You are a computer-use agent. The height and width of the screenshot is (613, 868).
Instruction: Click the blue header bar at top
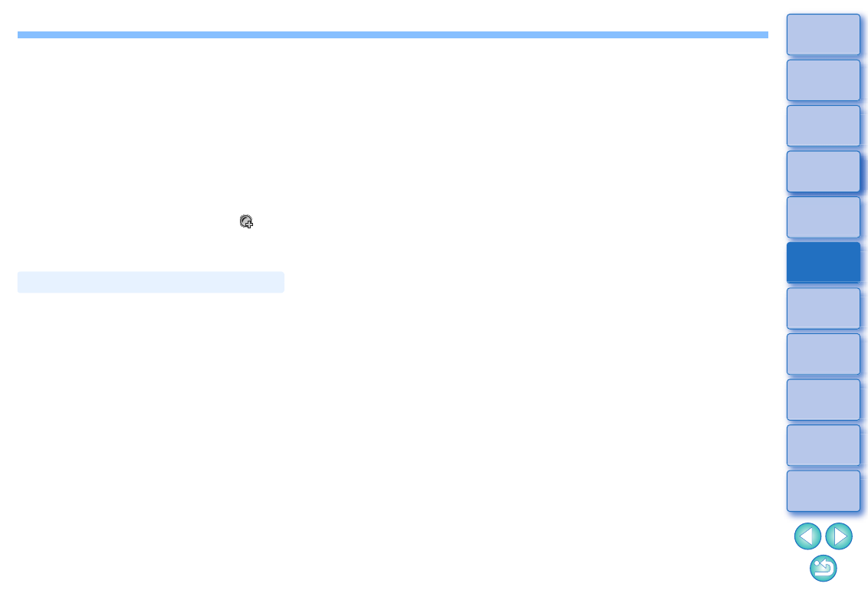393,34
